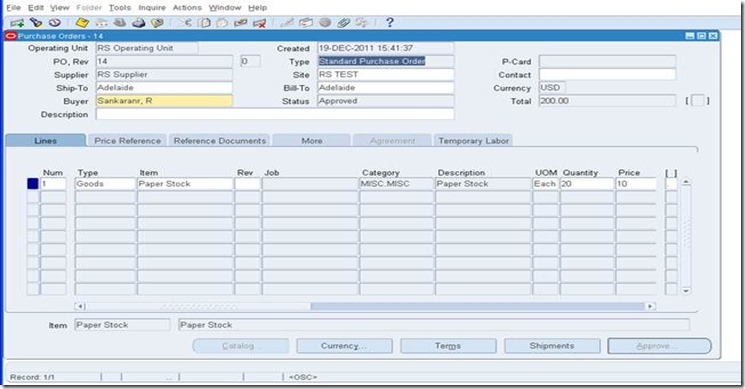Click the Category cell MISC.MISC

click(396, 184)
